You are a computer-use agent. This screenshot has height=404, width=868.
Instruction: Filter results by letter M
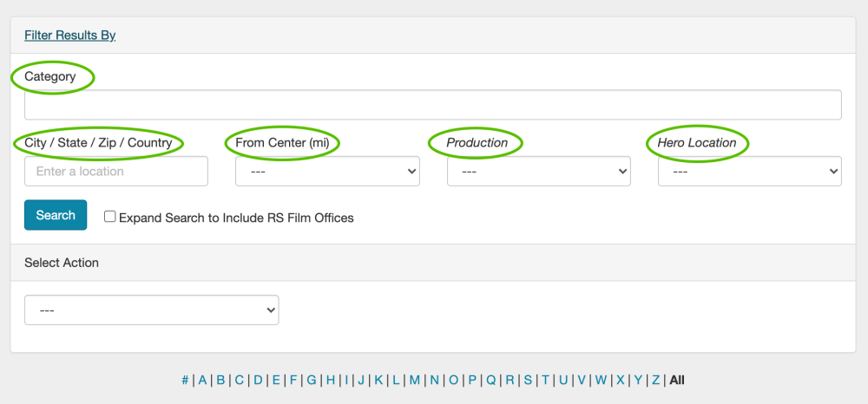click(x=415, y=380)
